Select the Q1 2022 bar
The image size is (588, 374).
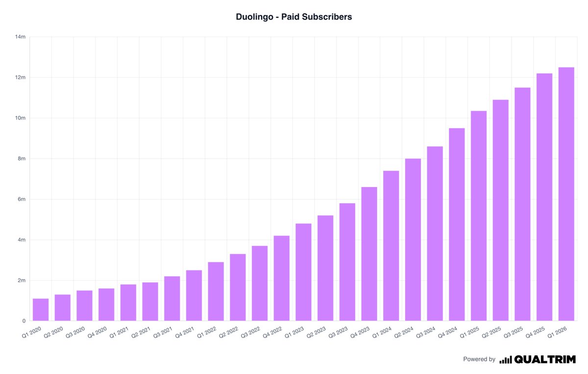point(216,292)
